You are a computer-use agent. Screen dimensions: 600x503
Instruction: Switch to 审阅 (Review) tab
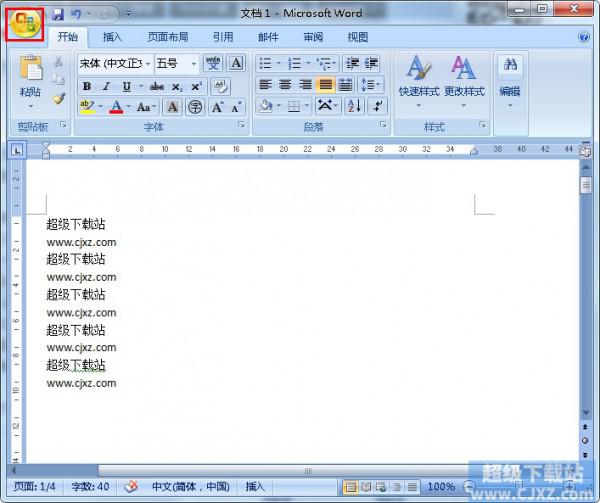coord(313,37)
